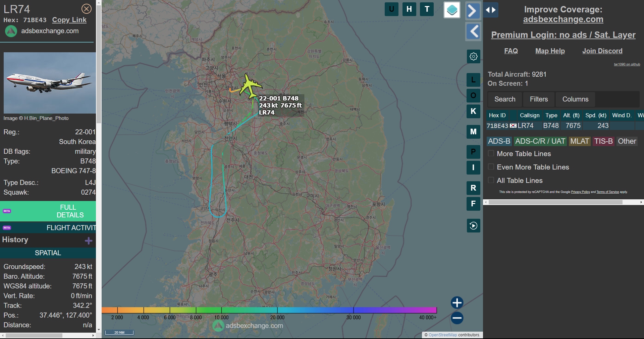Toggle the ADS-C/R / UAT source filter
Image resolution: width=644 pixels, height=339 pixels.
point(540,141)
